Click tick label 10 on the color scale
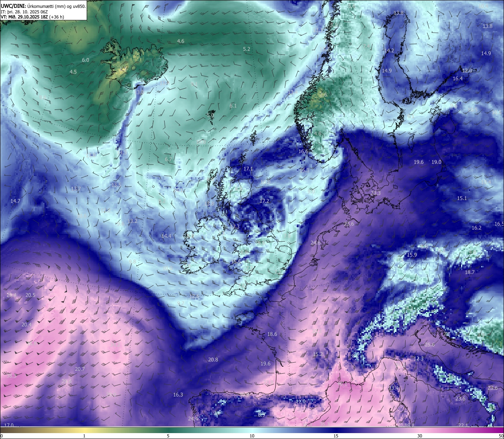Image resolution: width=504 pixels, height=439 pixels. tap(252, 436)
